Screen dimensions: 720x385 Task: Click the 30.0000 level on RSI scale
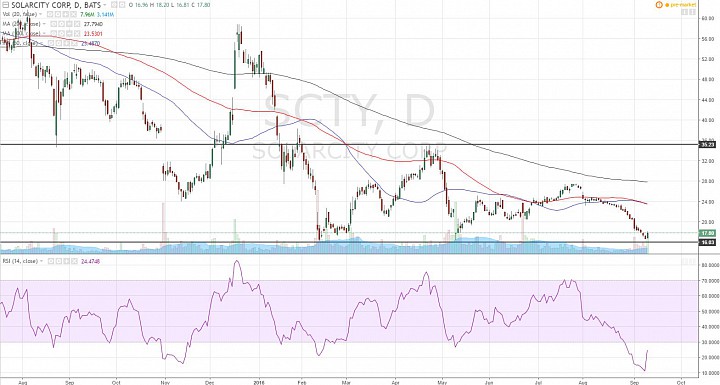click(709, 342)
